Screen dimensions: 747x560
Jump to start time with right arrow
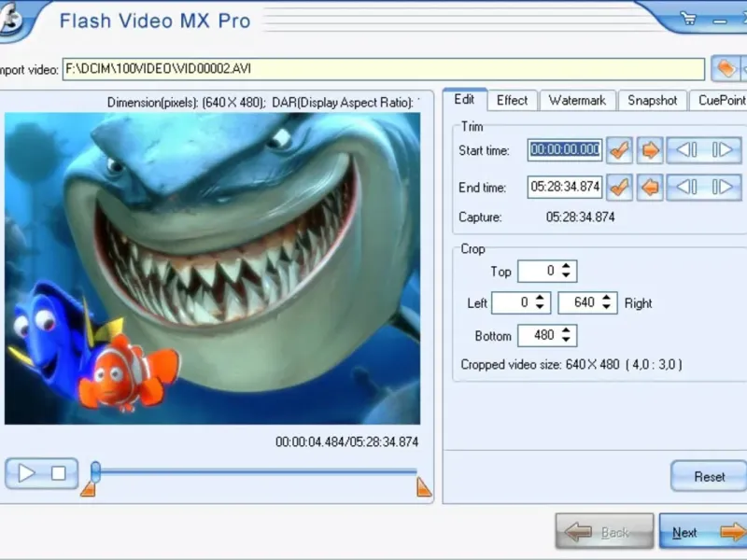pyautogui.click(x=650, y=150)
